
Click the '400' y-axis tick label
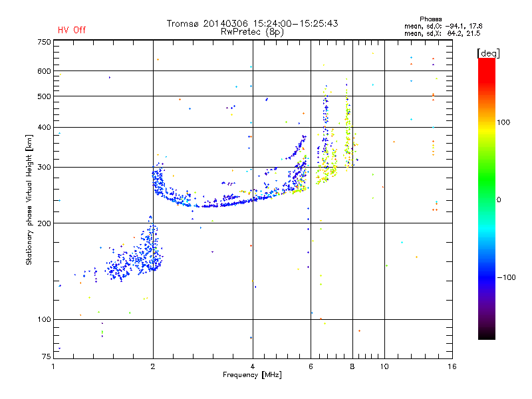coord(44,127)
